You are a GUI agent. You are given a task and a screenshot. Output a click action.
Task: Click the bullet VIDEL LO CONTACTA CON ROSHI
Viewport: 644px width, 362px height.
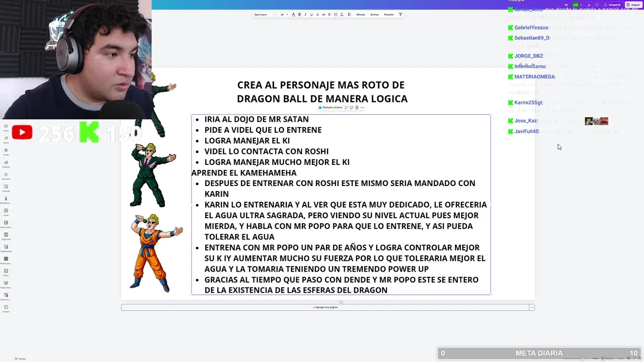pos(266,151)
